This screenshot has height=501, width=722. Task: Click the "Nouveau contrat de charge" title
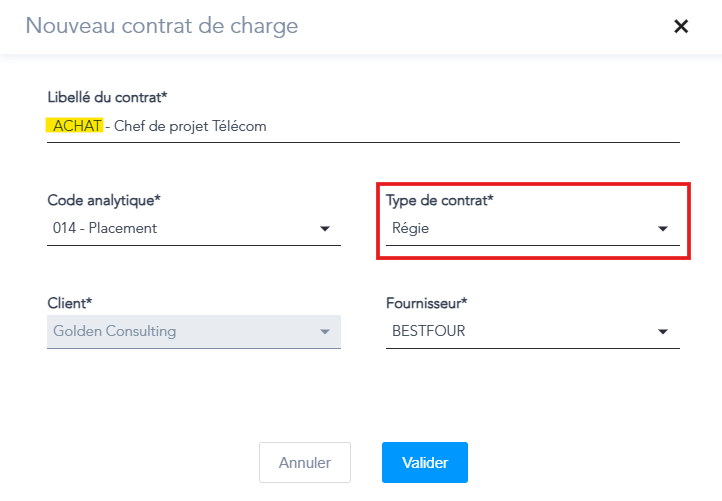162,26
